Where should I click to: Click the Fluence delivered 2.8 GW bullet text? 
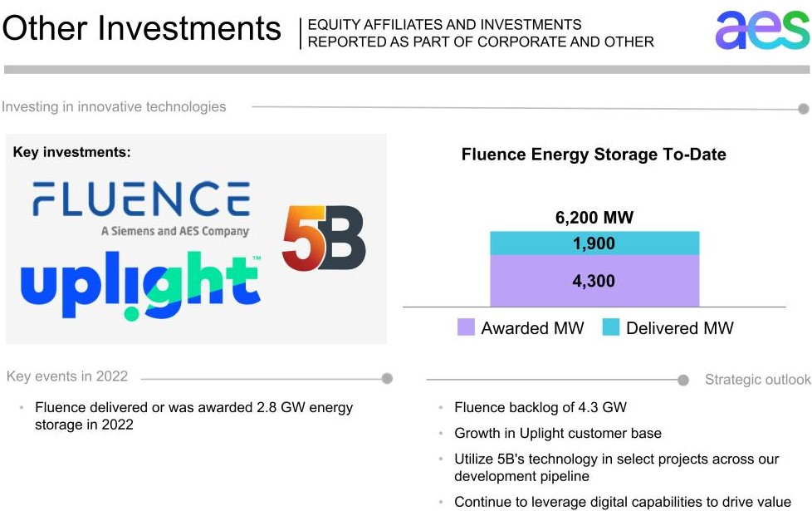(193, 415)
